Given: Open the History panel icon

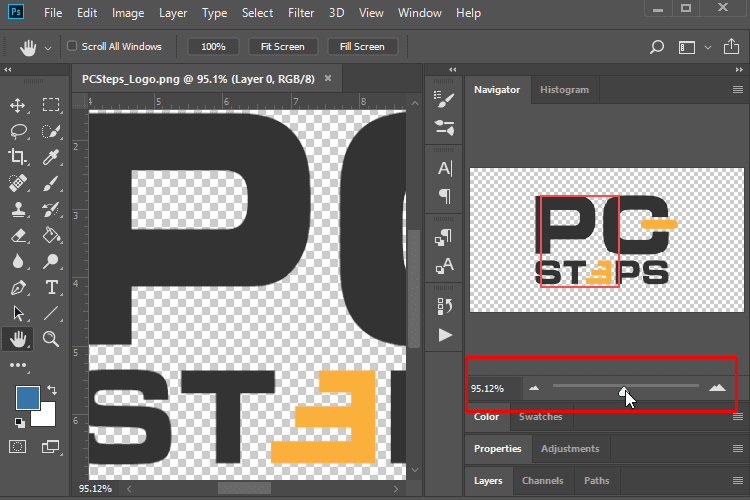Looking at the screenshot, I should (444, 306).
